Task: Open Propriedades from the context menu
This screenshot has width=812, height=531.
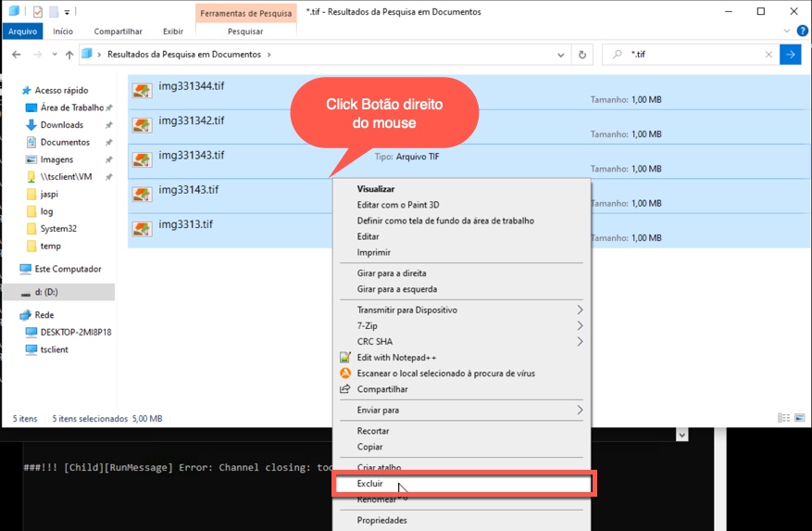Action: 381,520
